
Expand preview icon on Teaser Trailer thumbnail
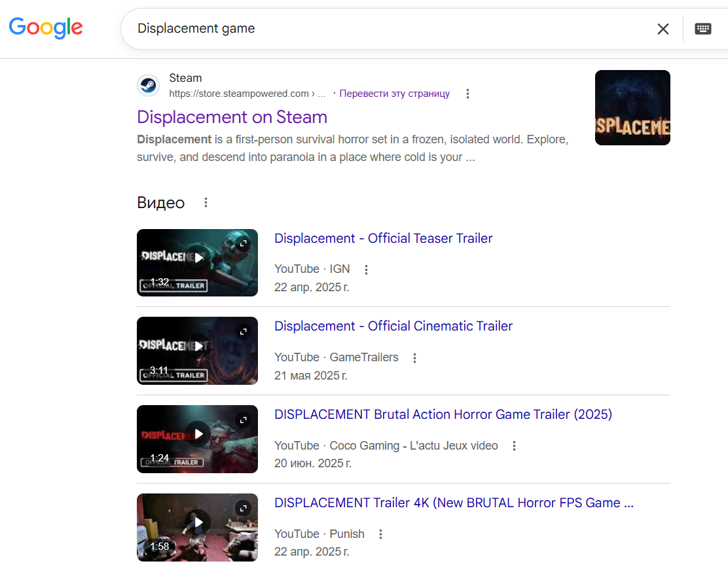[x=244, y=243]
